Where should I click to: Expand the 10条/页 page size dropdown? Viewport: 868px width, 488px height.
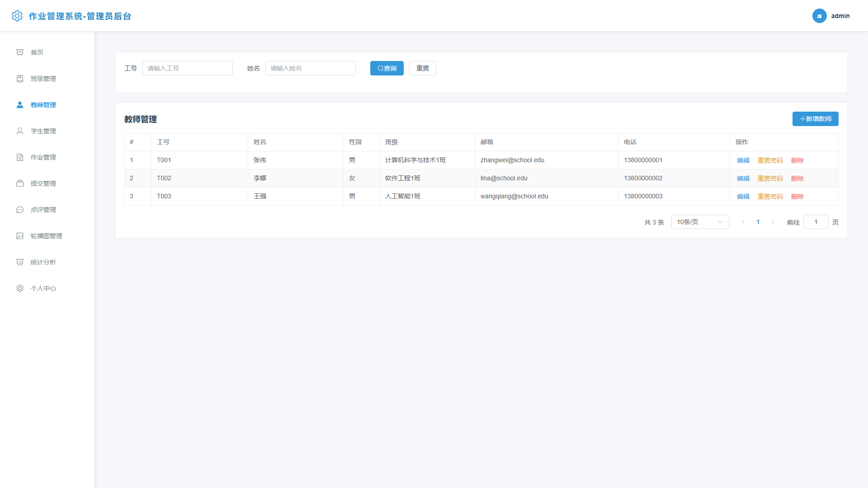click(x=700, y=222)
